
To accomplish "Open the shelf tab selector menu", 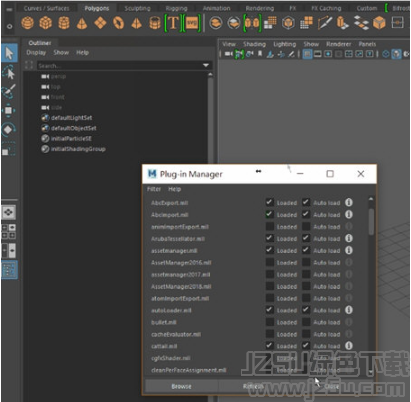I will point(9,9).
